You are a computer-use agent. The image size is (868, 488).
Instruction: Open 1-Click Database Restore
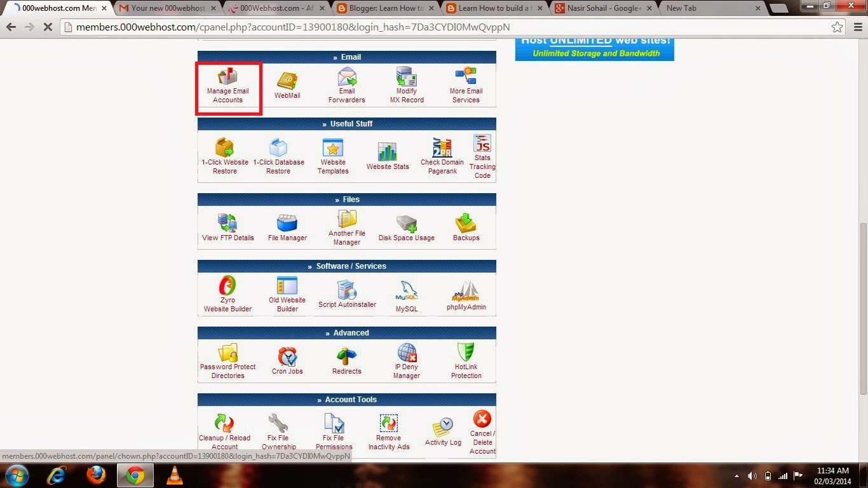[x=278, y=156]
